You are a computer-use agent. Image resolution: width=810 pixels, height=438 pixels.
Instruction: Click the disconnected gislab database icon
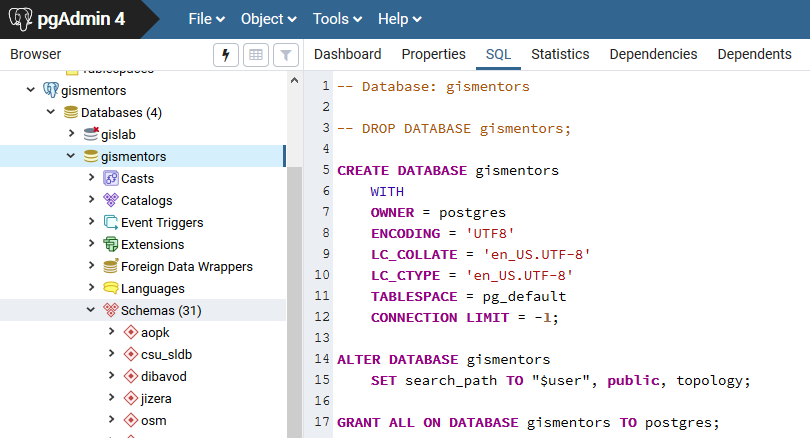point(91,134)
